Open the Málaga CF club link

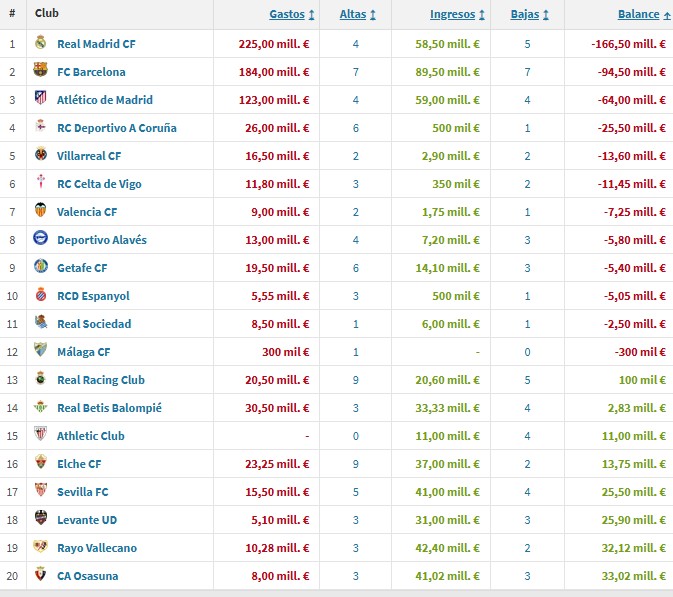click(x=84, y=352)
